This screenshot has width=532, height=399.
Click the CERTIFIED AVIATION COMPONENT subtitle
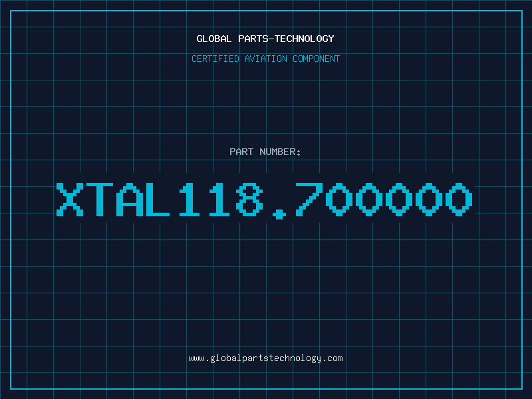265,59
